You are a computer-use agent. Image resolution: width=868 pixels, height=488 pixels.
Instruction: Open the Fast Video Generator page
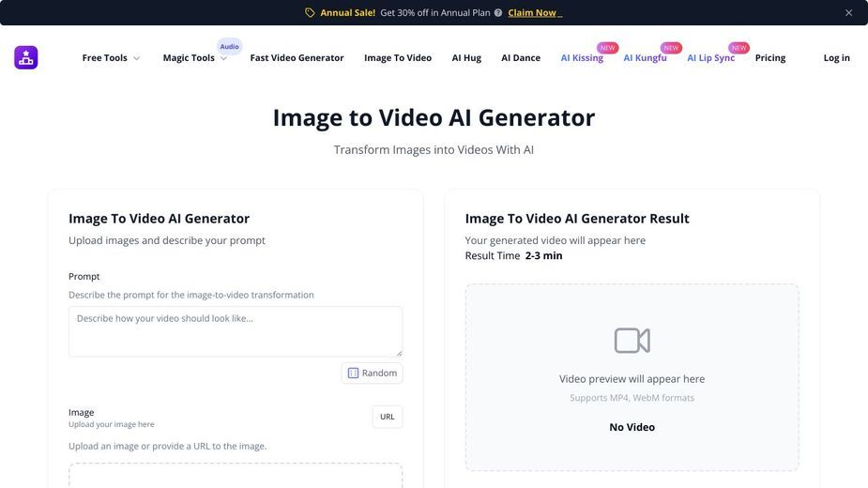coord(297,57)
